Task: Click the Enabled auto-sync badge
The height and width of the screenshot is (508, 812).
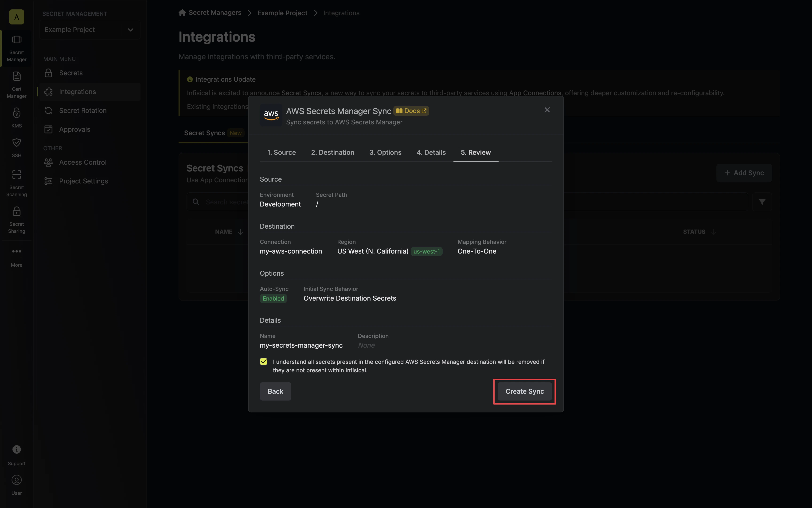Action: pos(273,299)
